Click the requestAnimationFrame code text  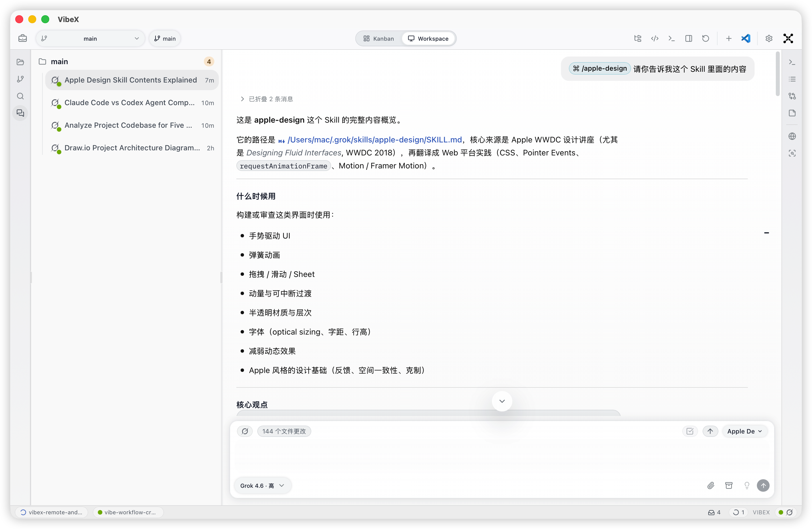283,166
